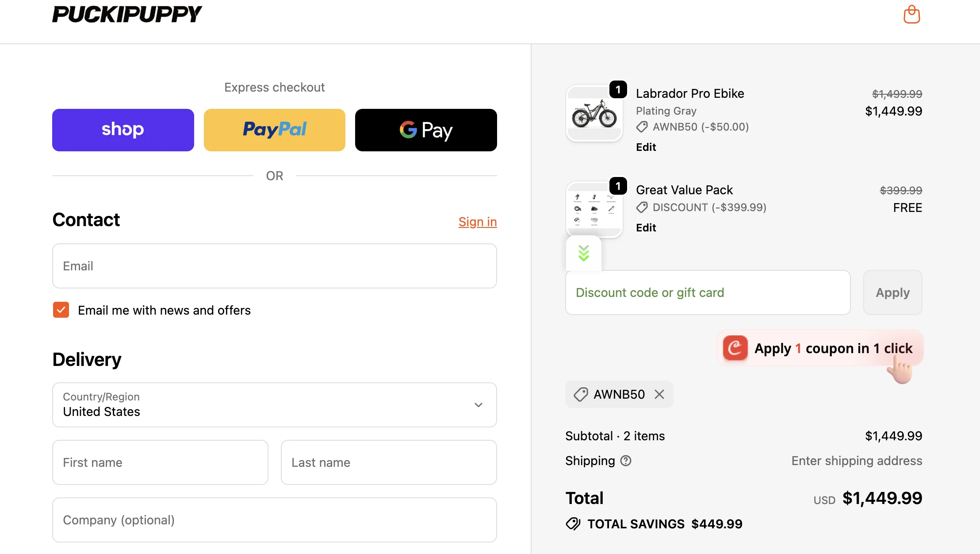Open Great Value Pack product thumbnail
Image resolution: width=980 pixels, height=554 pixels.
coord(594,210)
